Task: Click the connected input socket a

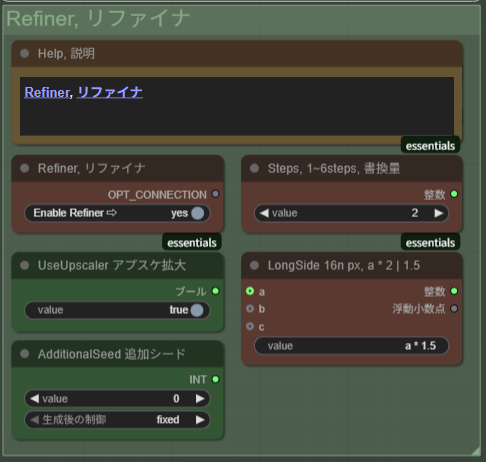Action: [250, 291]
